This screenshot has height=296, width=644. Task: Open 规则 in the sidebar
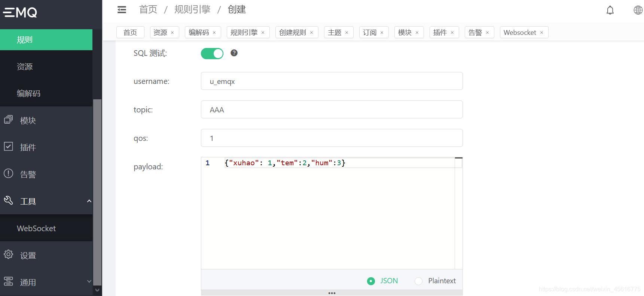[x=46, y=40]
